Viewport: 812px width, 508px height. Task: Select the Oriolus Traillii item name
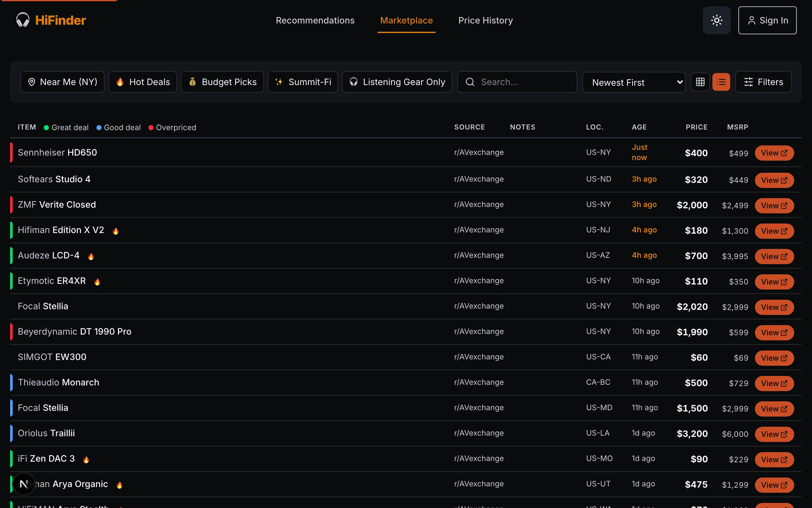pos(46,433)
